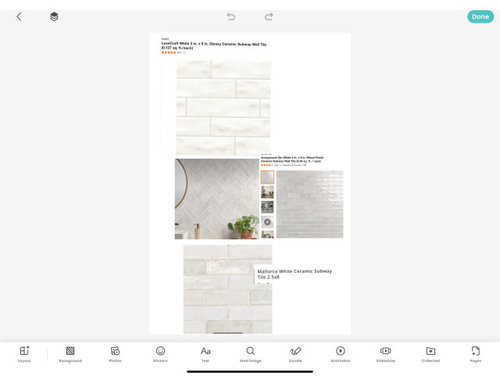Open the Collected folder
Screen dimensions: 500x382
coord(431,354)
